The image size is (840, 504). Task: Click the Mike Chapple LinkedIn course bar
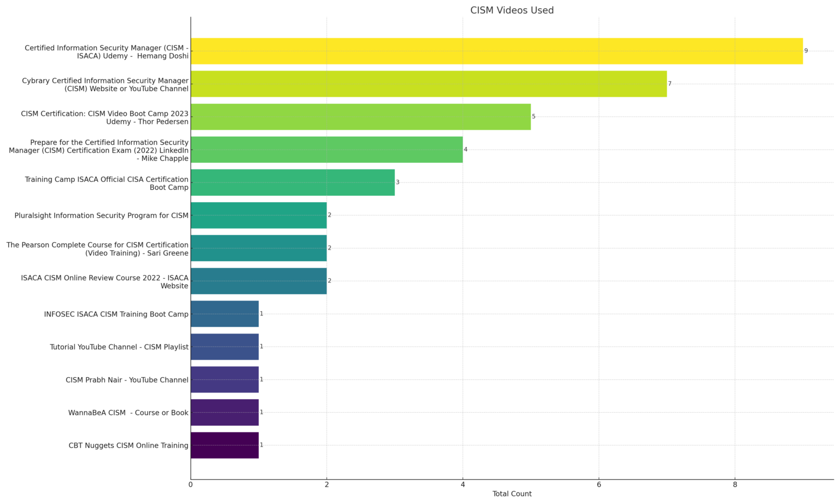point(328,150)
